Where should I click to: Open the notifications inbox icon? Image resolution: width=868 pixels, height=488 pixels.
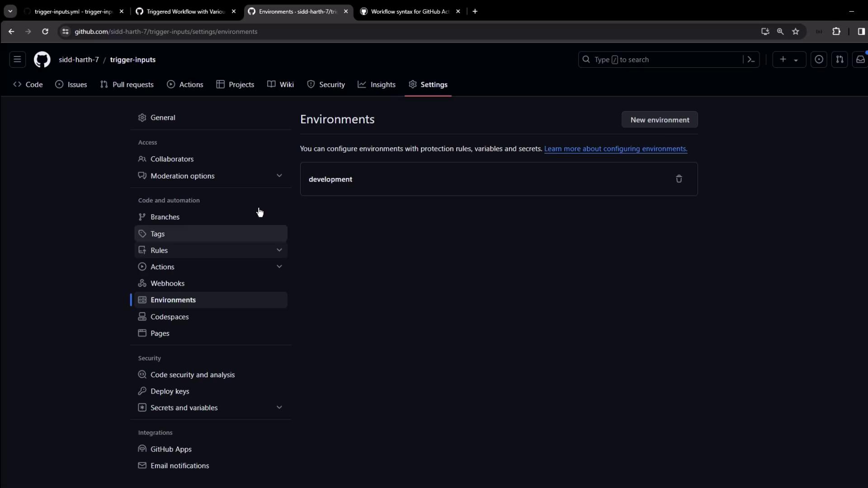click(x=860, y=60)
